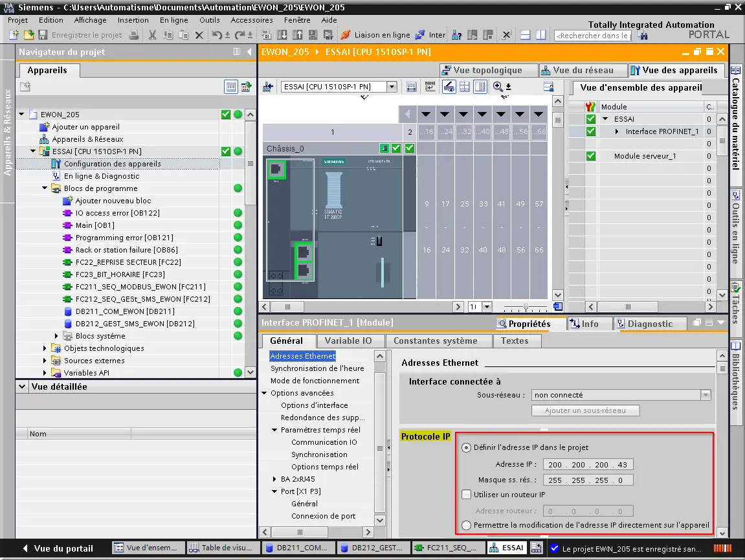Viewport: 745px width, 560px height.
Task: Split the editor vertically
Action: click(x=540, y=35)
